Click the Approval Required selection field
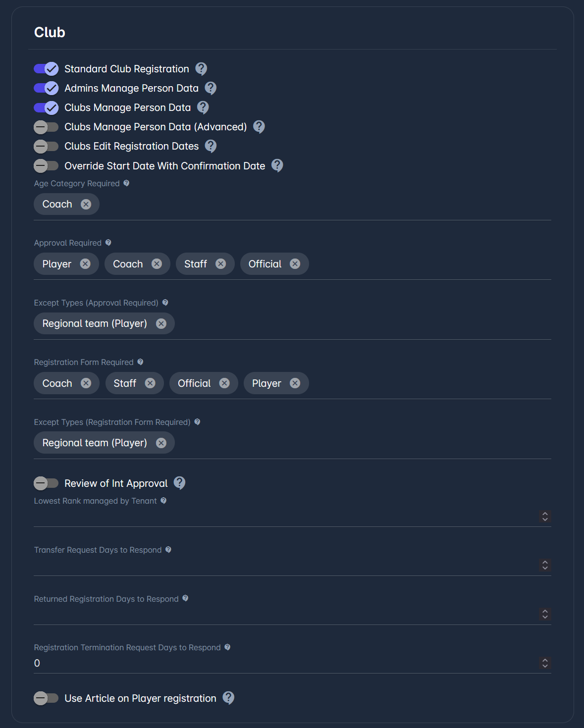The width and height of the screenshot is (584, 728). (x=292, y=264)
